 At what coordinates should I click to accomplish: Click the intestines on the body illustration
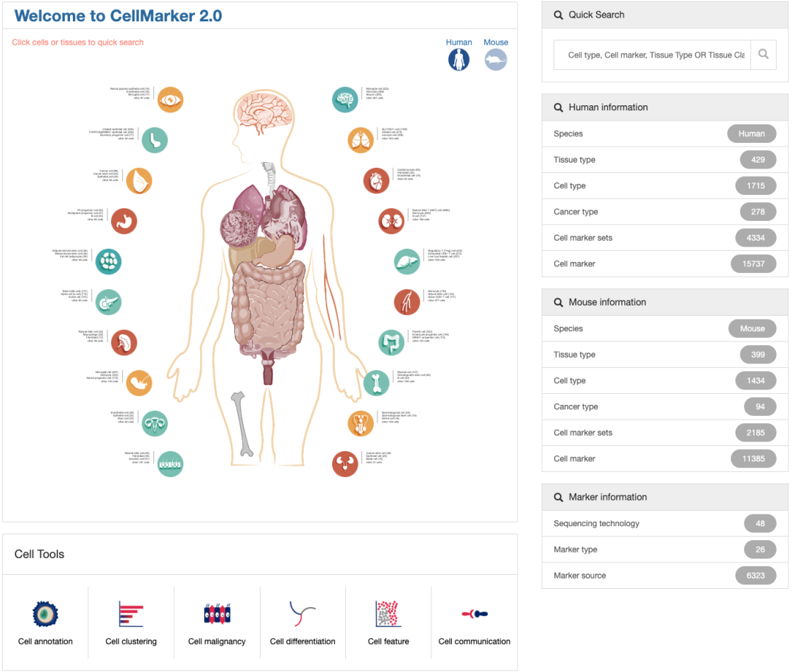(x=268, y=308)
